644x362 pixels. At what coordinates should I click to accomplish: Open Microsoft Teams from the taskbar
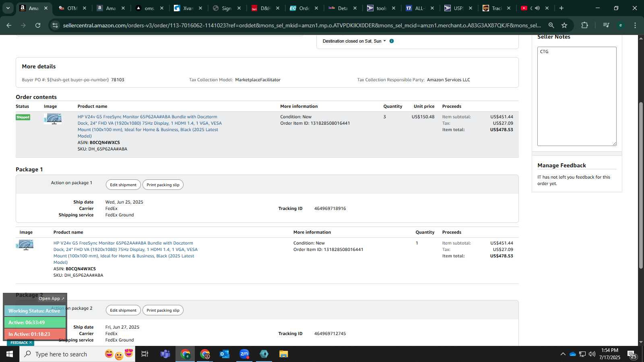coord(165,354)
